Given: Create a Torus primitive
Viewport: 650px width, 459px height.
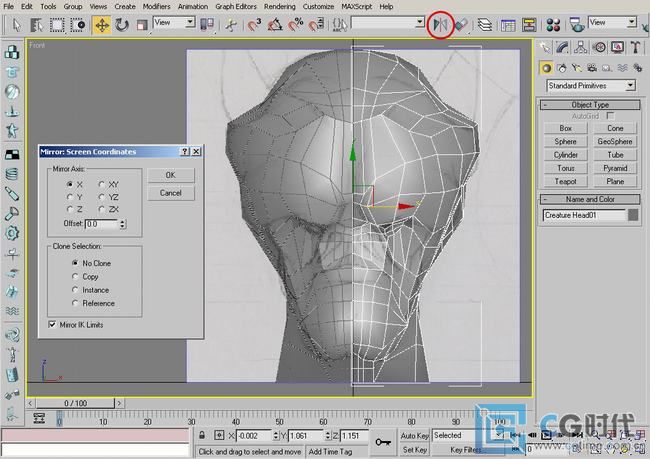Looking at the screenshot, I should coord(565,168).
